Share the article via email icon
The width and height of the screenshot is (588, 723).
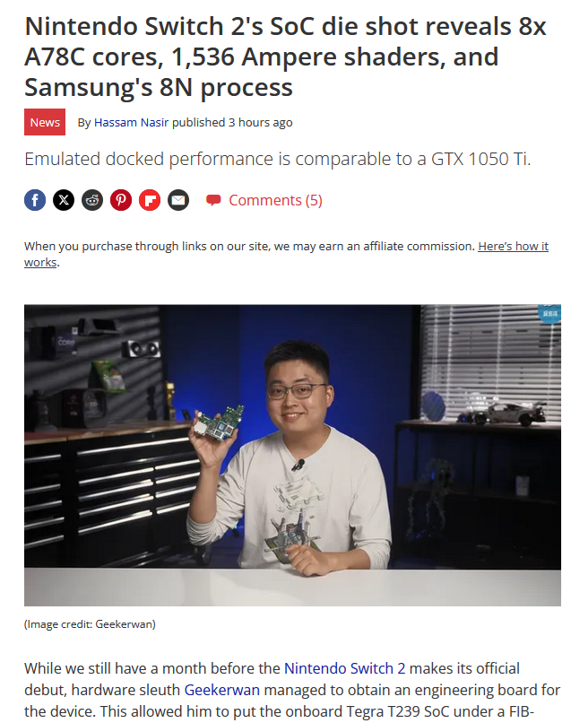[x=178, y=200]
